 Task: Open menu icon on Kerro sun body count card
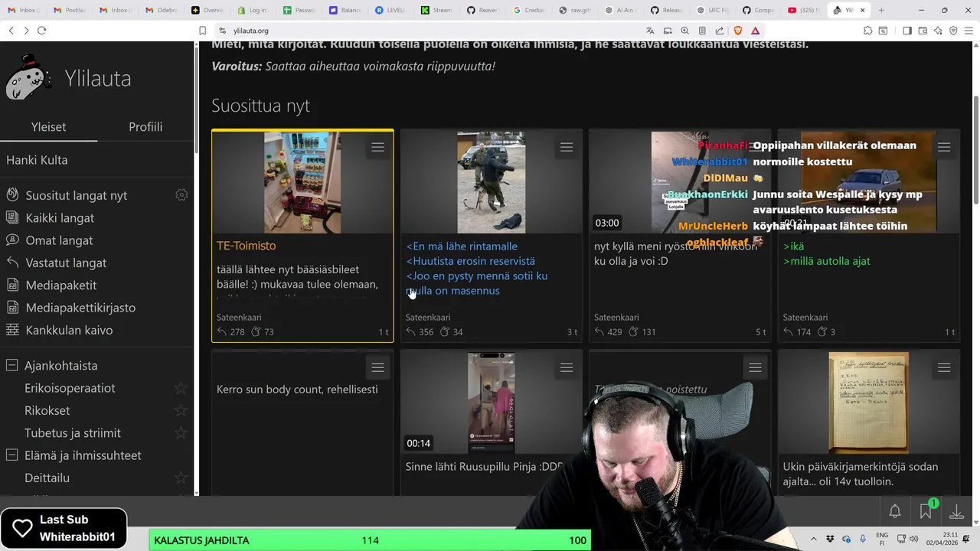pyautogui.click(x=377, y=368)
